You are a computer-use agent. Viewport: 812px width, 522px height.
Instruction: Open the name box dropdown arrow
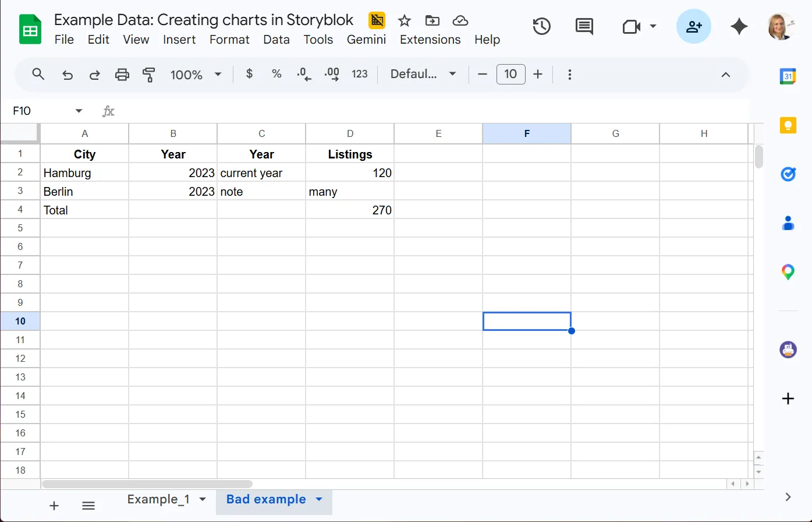pos(79,111)
